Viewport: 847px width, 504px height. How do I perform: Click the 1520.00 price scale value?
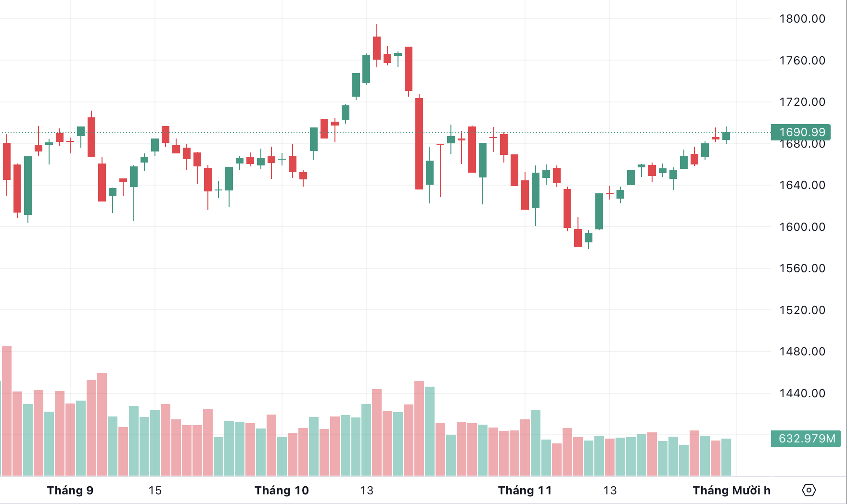coord(802,310)
